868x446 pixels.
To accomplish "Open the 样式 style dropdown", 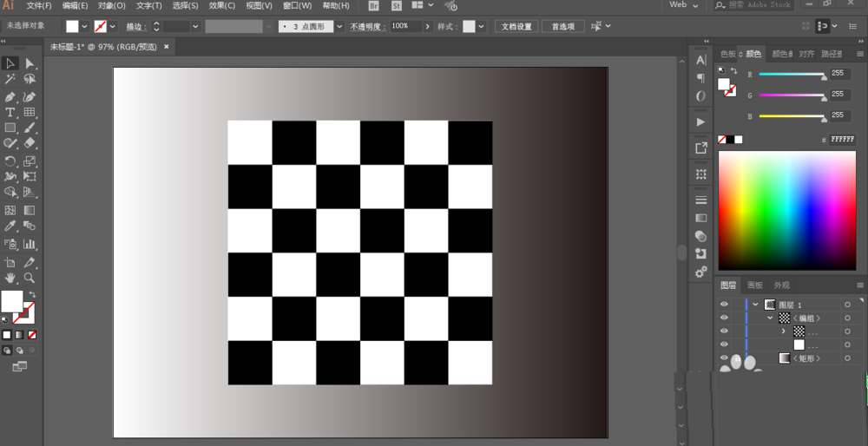I will click(481, 26).
